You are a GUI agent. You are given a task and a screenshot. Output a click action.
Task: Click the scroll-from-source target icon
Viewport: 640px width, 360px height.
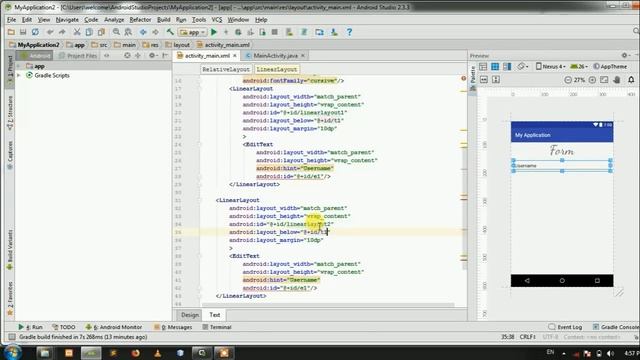pos(127,56)
